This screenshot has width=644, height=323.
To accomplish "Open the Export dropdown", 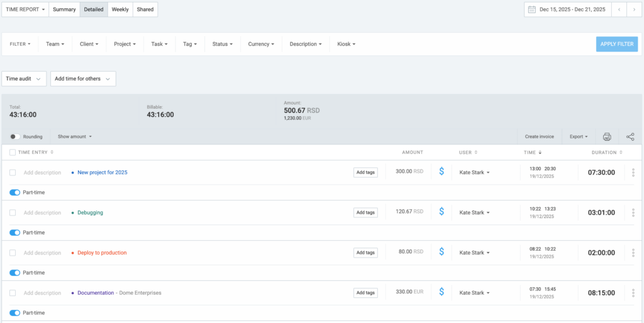I will coord(579,136).
